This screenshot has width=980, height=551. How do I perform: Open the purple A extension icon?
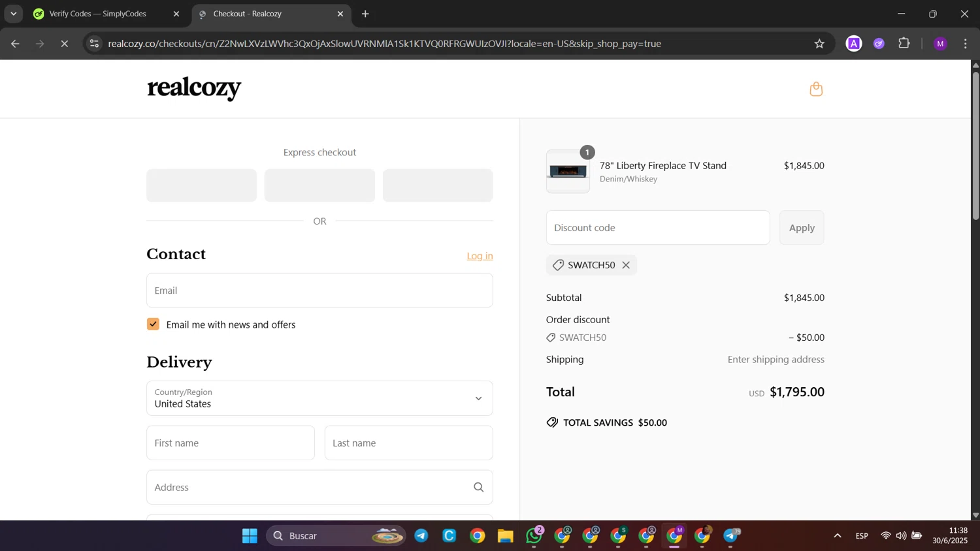853,44
